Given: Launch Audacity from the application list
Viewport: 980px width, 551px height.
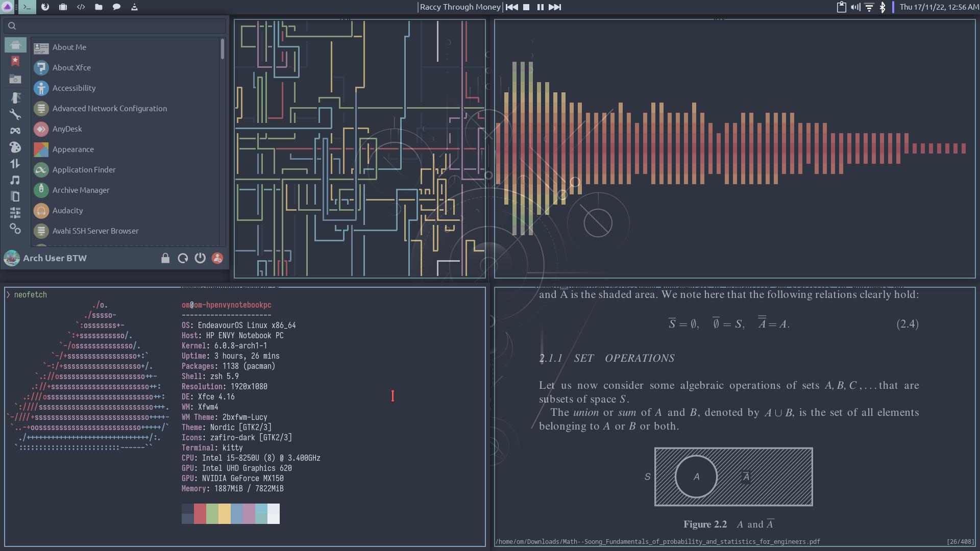Looking at the screenshot, I should [67, 210].
